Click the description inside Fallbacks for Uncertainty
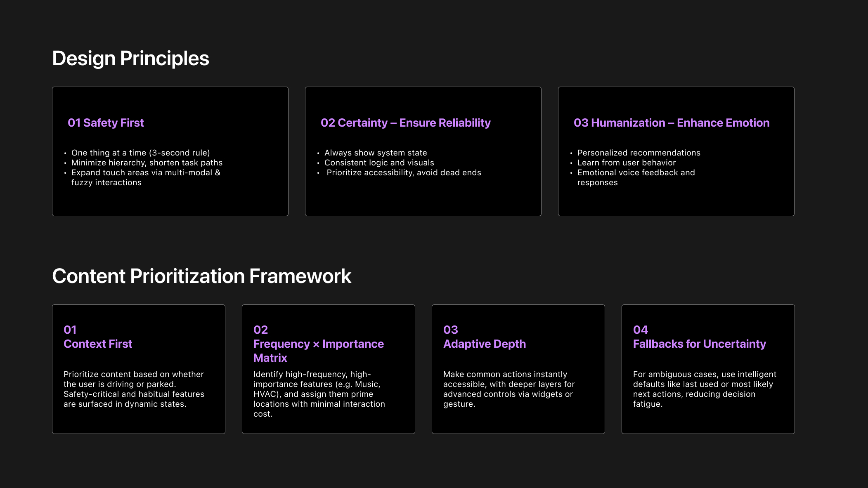Viewport: 868px width, 488px height. tap(704, 389)
